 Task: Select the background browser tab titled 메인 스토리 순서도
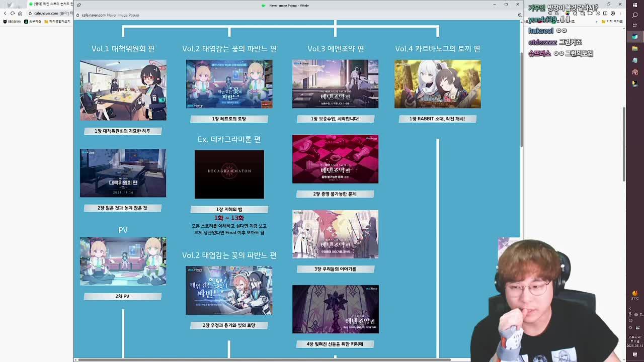pyautogui.click(x=51, y=4)
